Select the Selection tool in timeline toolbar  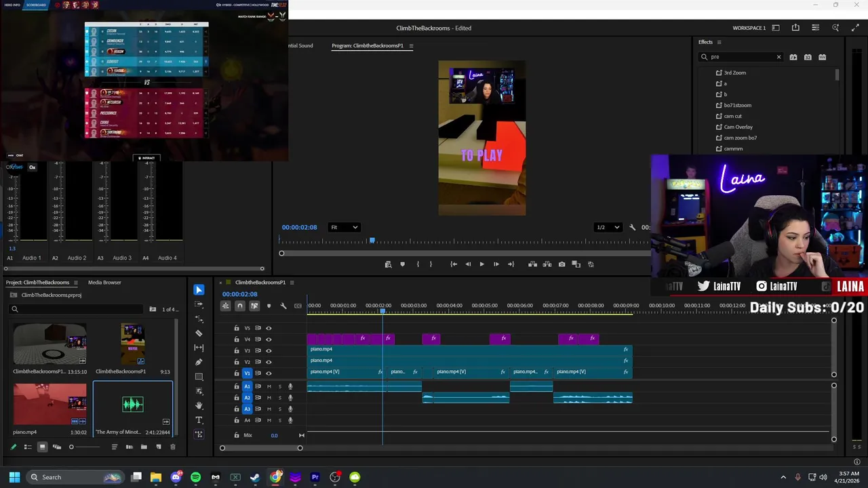click(x=199, y=290)
